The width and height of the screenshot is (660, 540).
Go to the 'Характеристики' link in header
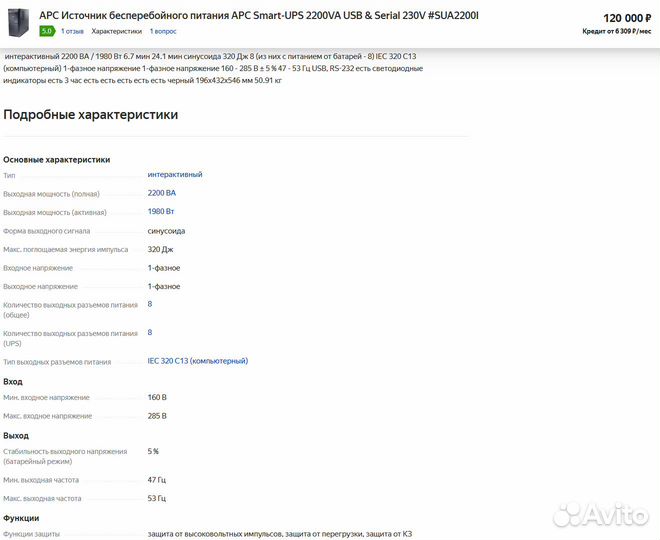tap(117, 31)
